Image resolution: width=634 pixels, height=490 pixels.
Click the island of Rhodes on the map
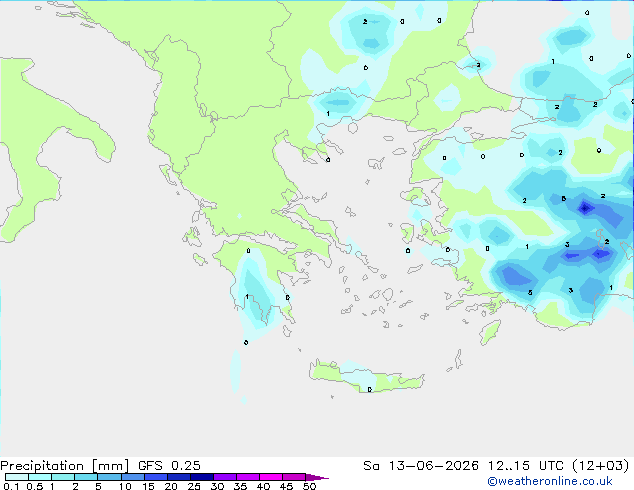tap(489, 332)
